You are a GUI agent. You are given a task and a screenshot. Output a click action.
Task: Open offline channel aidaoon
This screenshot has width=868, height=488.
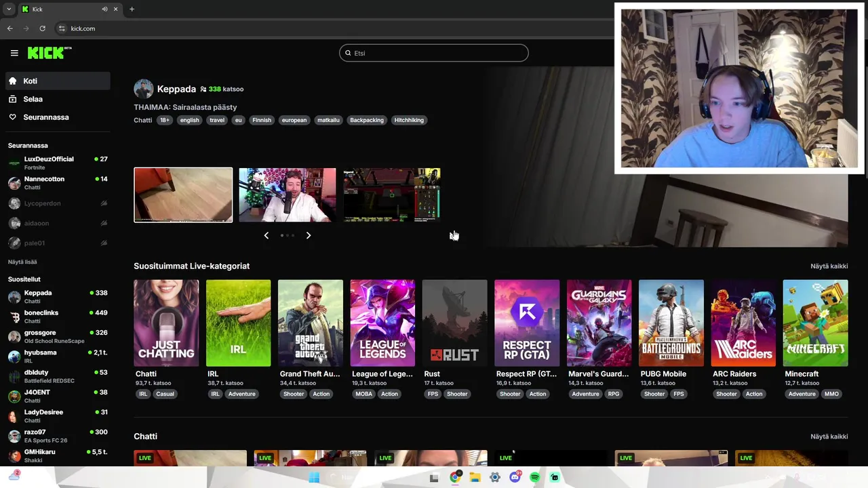[x=58, y=223]
